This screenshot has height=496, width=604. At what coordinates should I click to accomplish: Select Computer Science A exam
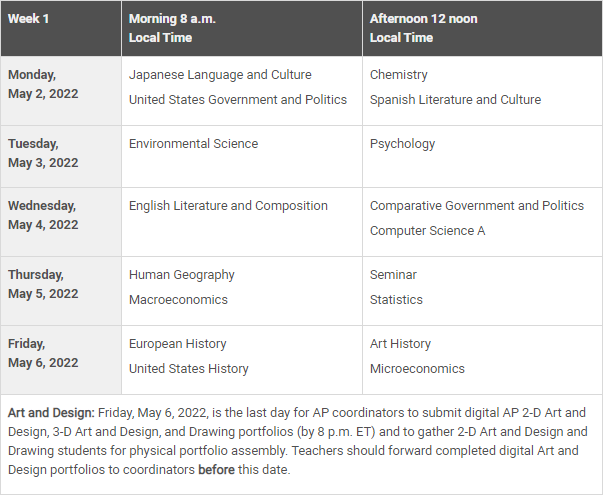[x=427, y=231]
